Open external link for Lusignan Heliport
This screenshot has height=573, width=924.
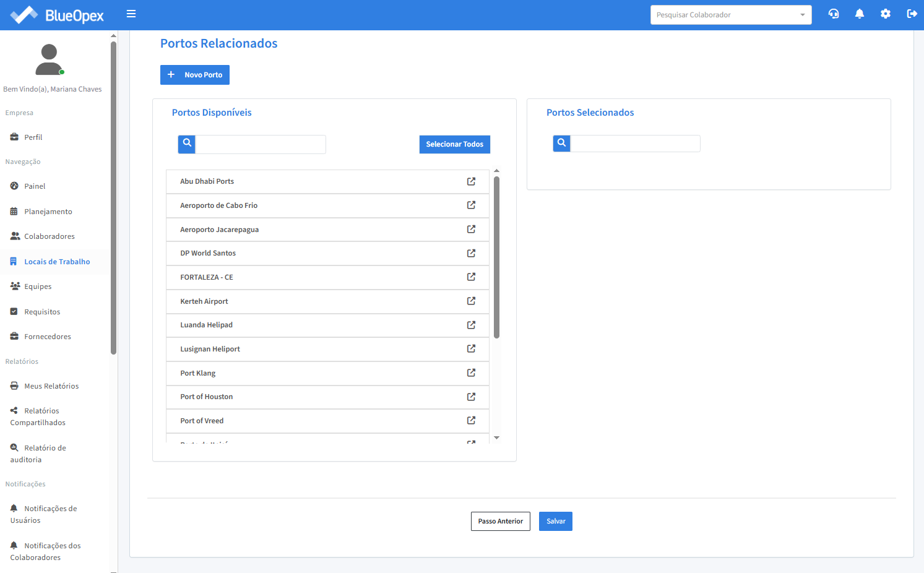coord(471,348)
